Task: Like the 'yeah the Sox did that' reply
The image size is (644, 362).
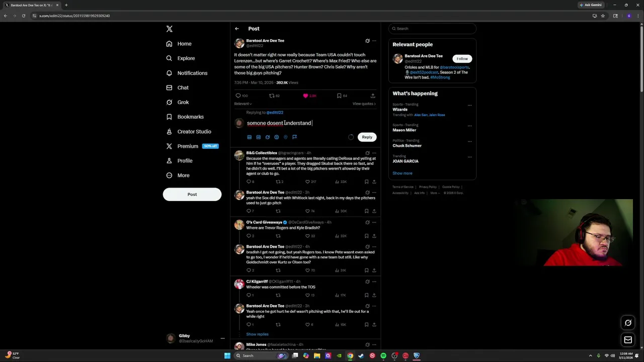Action: pos(310,211)
